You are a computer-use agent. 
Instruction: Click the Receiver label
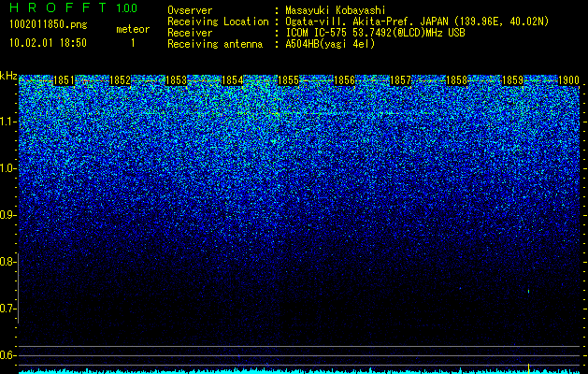[190, 33]
